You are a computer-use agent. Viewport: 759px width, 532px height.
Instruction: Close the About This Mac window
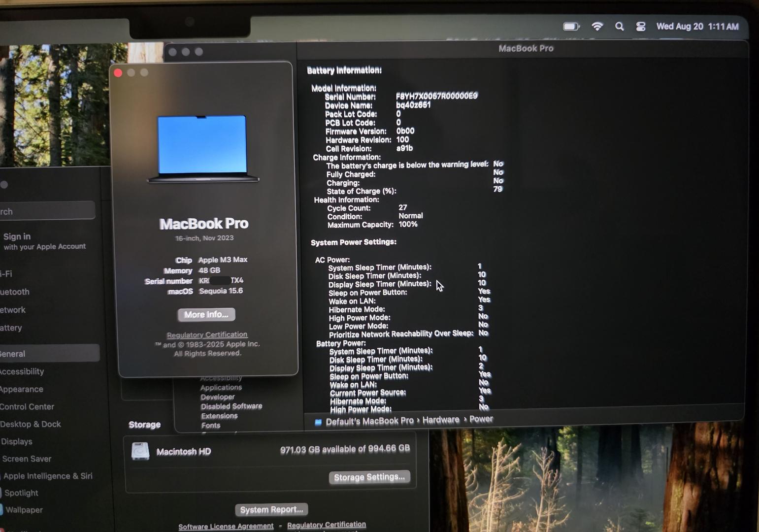pyautogui.click(x=118, y=73)
